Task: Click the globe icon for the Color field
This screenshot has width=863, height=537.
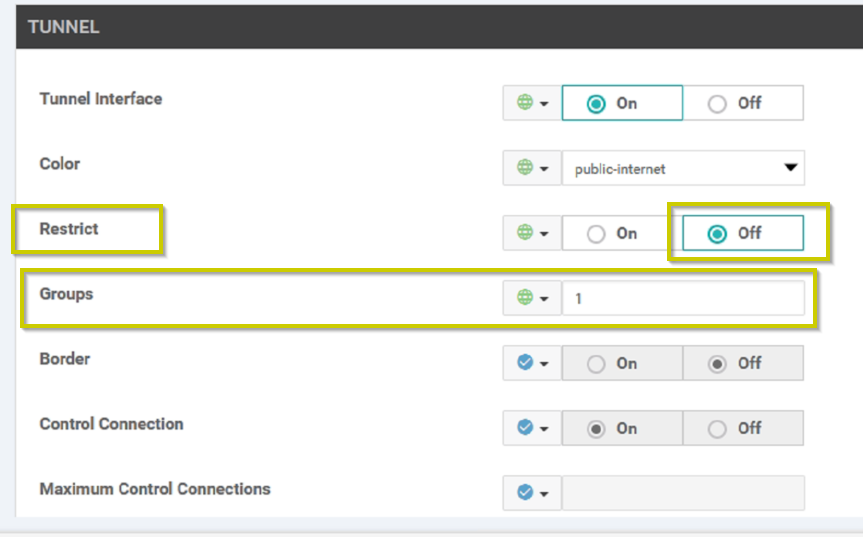Action: point(525,167)
